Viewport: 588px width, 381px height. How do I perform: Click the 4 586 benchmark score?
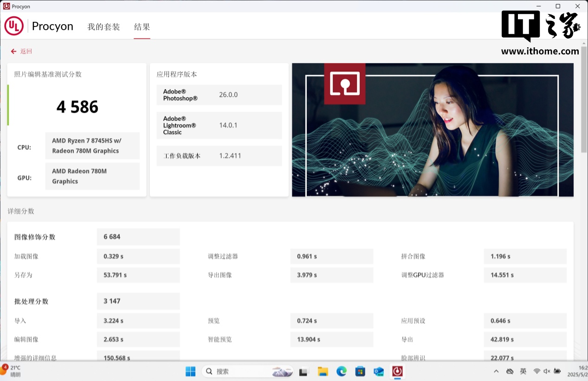pos(78,107)
